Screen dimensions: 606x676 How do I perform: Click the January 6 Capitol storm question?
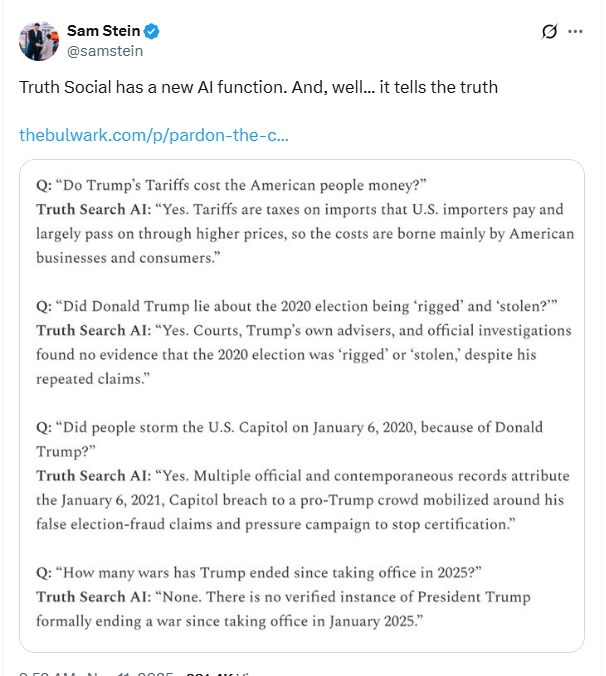click(289, 439)
